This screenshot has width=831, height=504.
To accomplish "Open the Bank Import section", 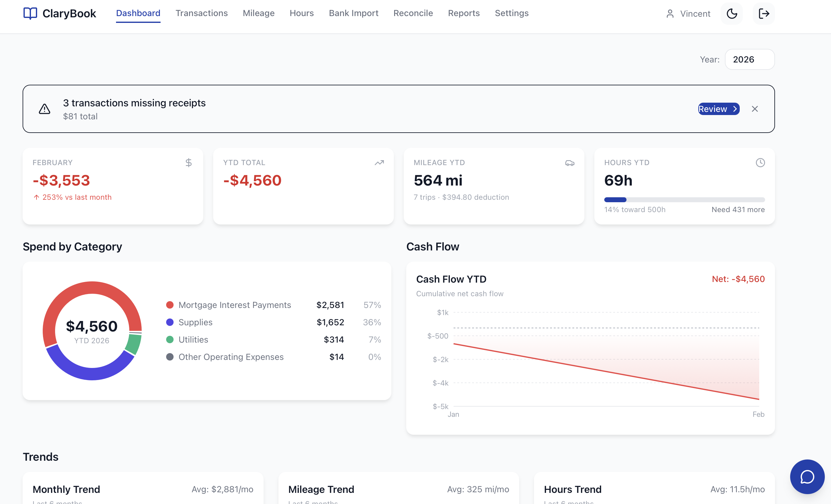I will point(353,13).
